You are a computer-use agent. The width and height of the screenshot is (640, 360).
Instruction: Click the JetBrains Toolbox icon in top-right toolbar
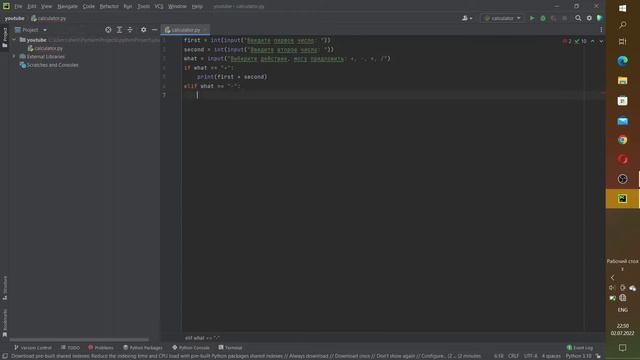[x=600, y=18]
